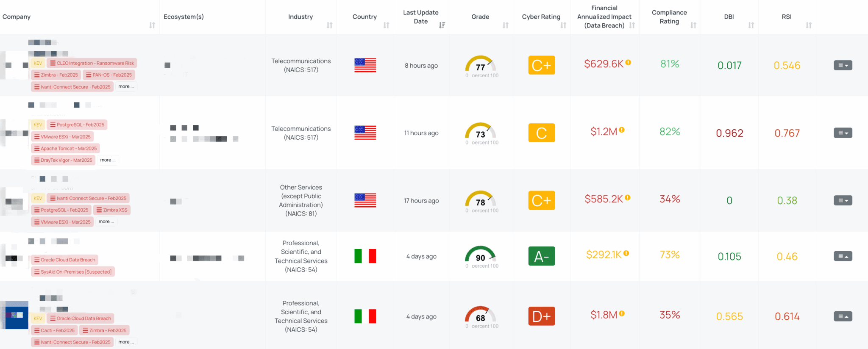This screenshot has height=349, width=868.
Task: Sort by Compliance Rating column
Action: click(693, 25)
